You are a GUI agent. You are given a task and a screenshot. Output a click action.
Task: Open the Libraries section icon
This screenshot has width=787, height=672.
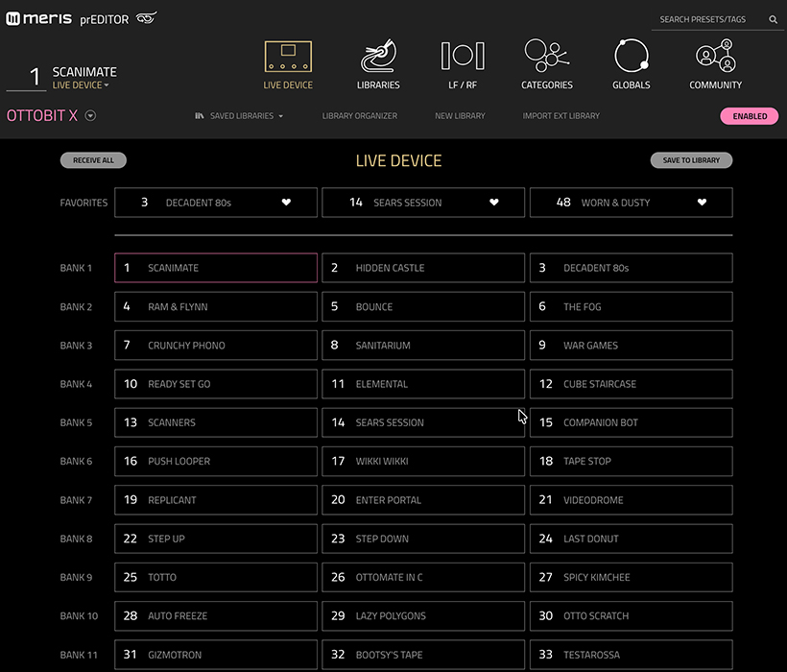click(378, 56)
